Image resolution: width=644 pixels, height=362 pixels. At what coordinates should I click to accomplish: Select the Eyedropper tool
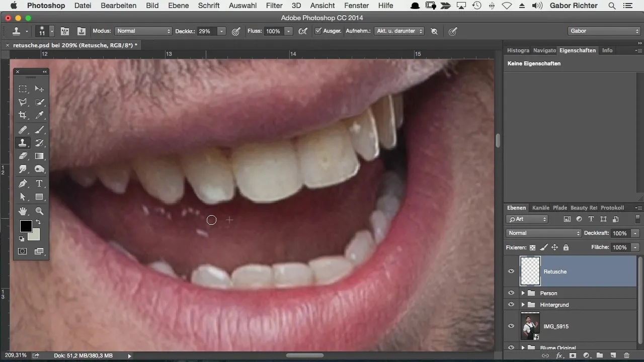(39, 115)
